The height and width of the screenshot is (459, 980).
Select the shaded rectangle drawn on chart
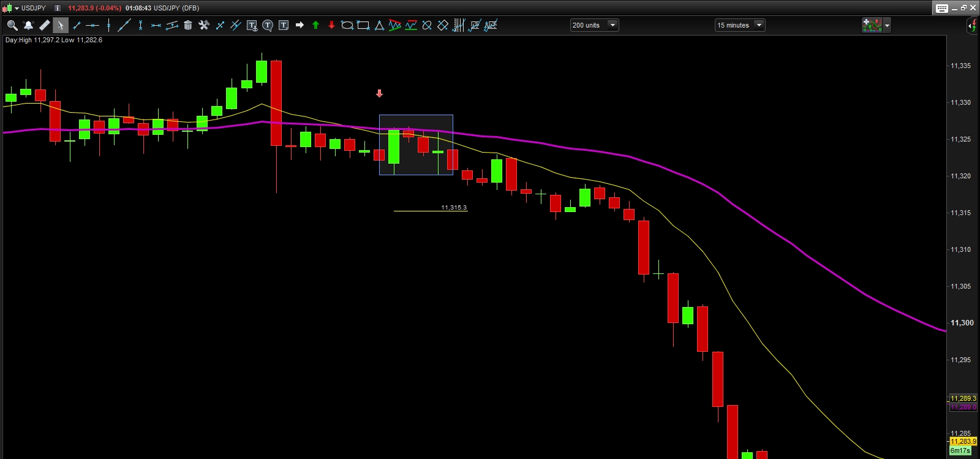[x=416, y=145]
